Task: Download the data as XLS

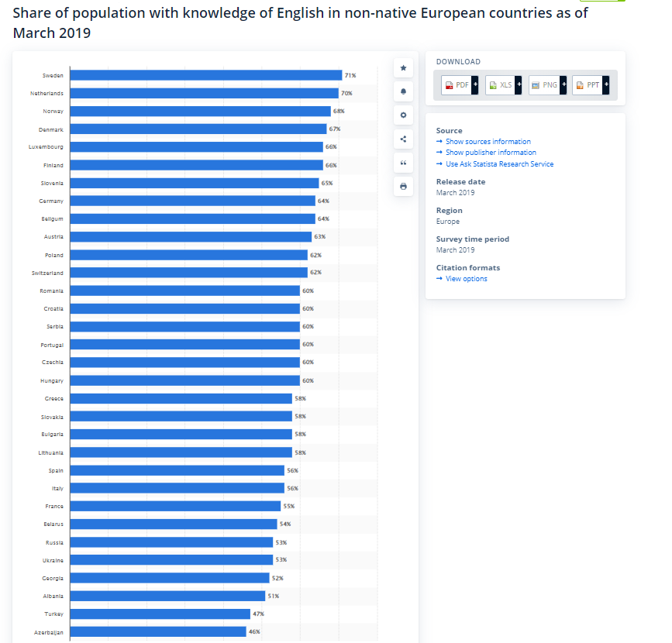Action: coord(501,84)
